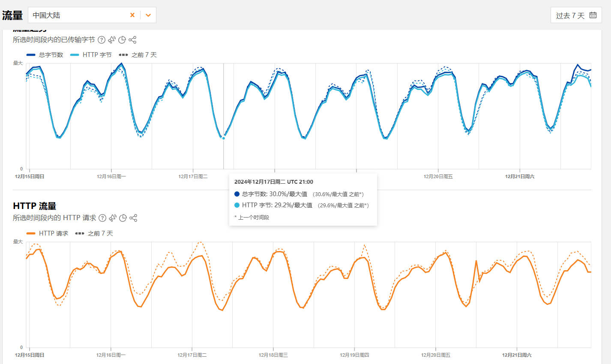Screen dimensions: 611x364
Task: Click 12月18日周三 label on HTTP chart axis
Action: (x=273, y=355)
